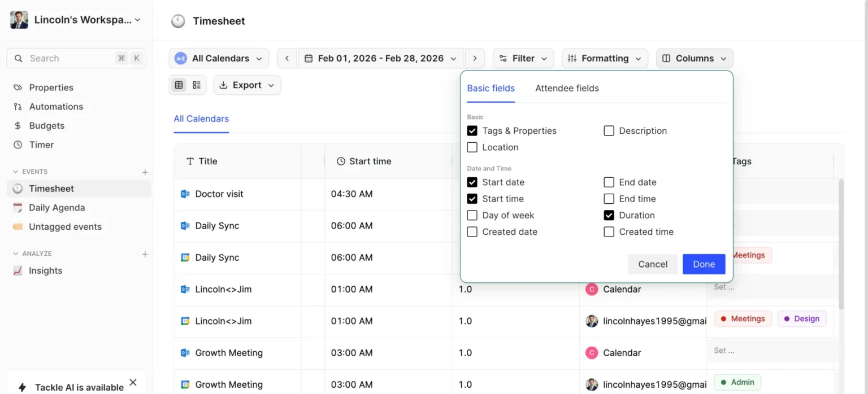Click the Search input field
This screenshot has height=394, width=868.
[x=76, y=58]
